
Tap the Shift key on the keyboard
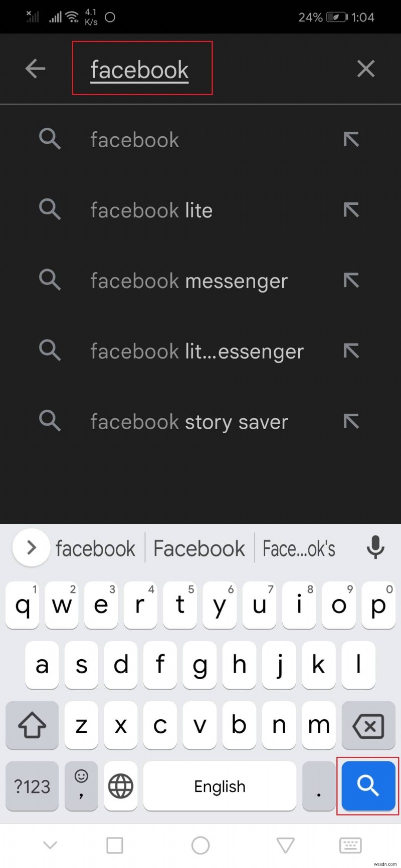[x=32, y=726]
